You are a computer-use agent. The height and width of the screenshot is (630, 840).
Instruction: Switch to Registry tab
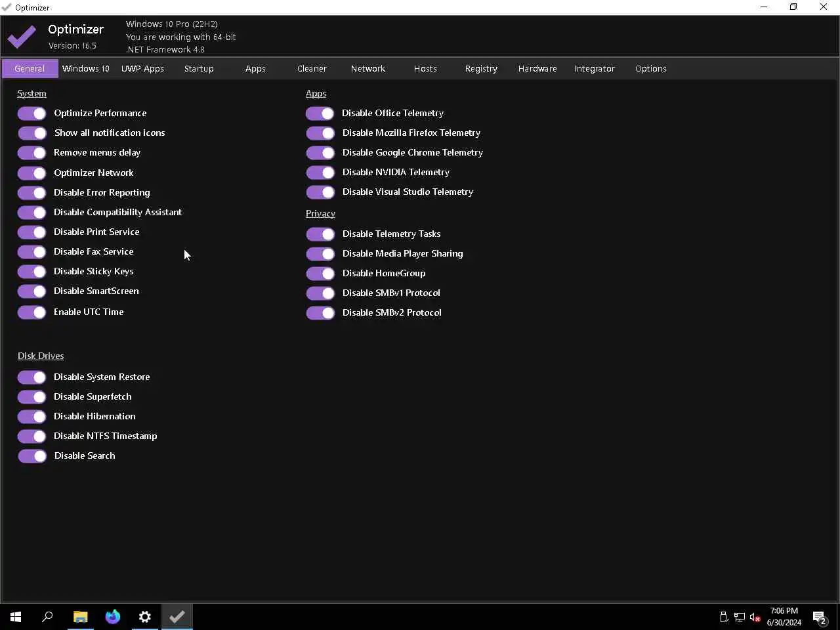[x=481, y=68]
